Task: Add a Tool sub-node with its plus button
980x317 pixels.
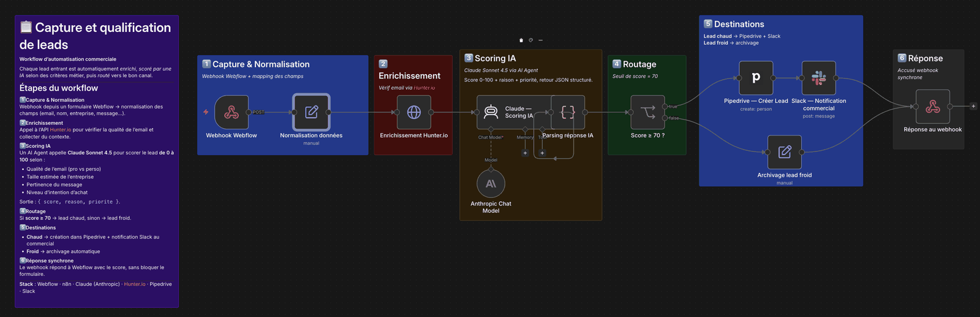Action: click(542, 153)
